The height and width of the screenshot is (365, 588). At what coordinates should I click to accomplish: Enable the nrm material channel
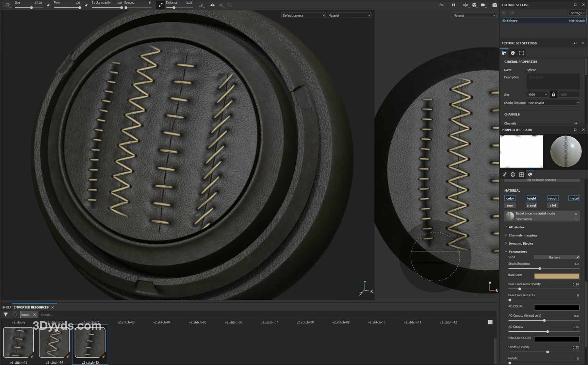(510, 205)
